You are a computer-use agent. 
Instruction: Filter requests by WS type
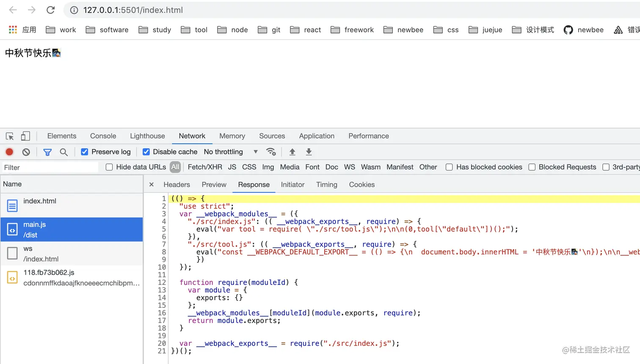tap(350, 167)
